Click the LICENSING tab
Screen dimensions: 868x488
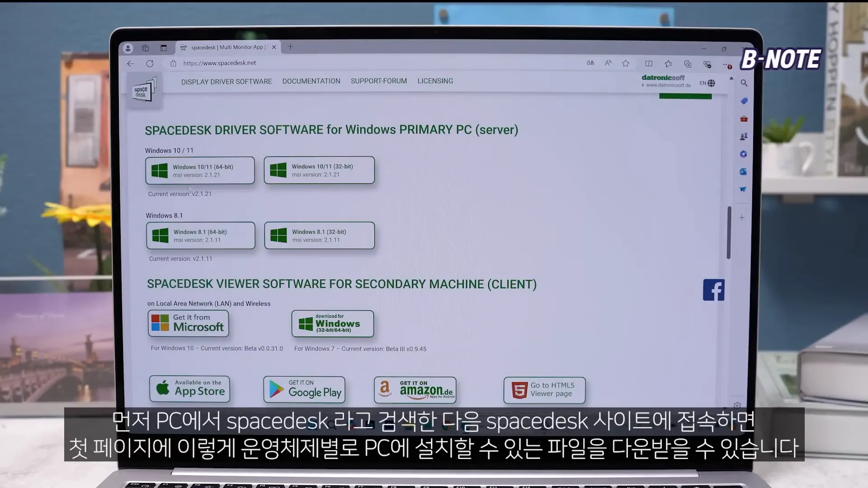435,81
